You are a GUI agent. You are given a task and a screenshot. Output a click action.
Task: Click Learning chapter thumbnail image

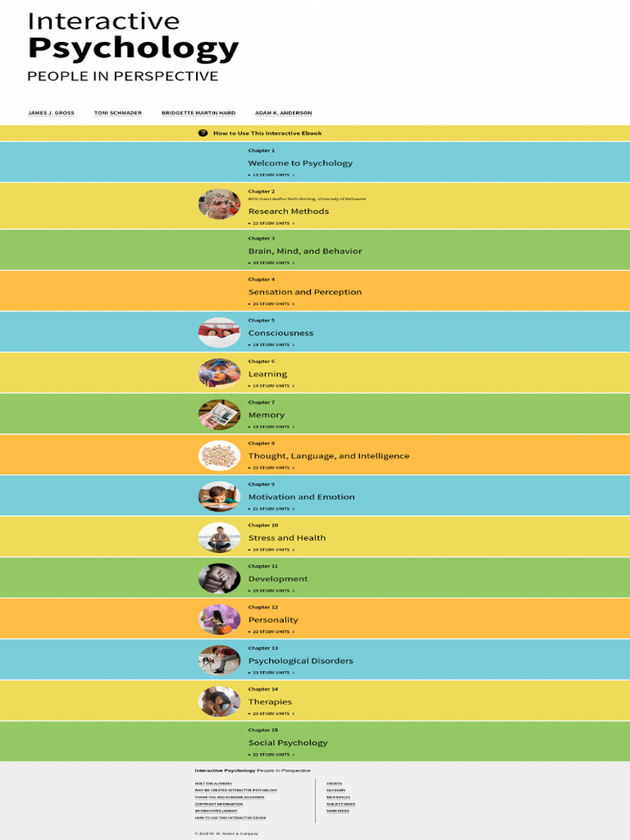219,373
